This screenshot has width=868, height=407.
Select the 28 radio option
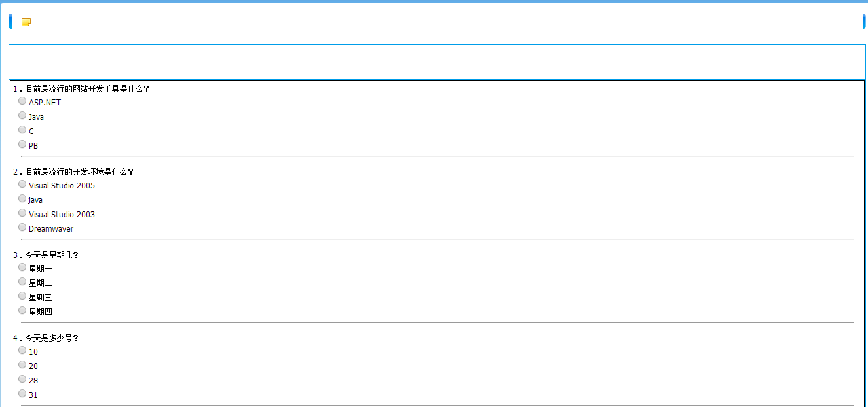click(22, 379)
